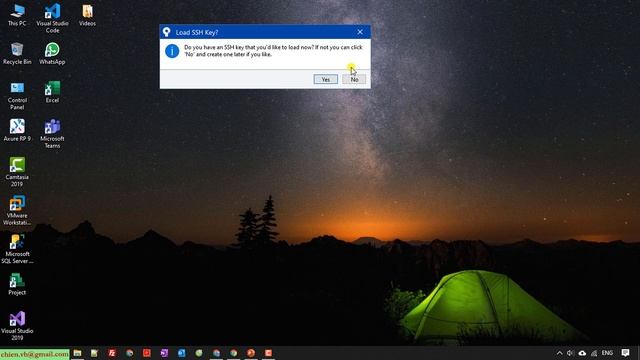This screenshot has width=640, height=360.
Task: Click the blue info icon in the dialog
Action: coord(172,51)
